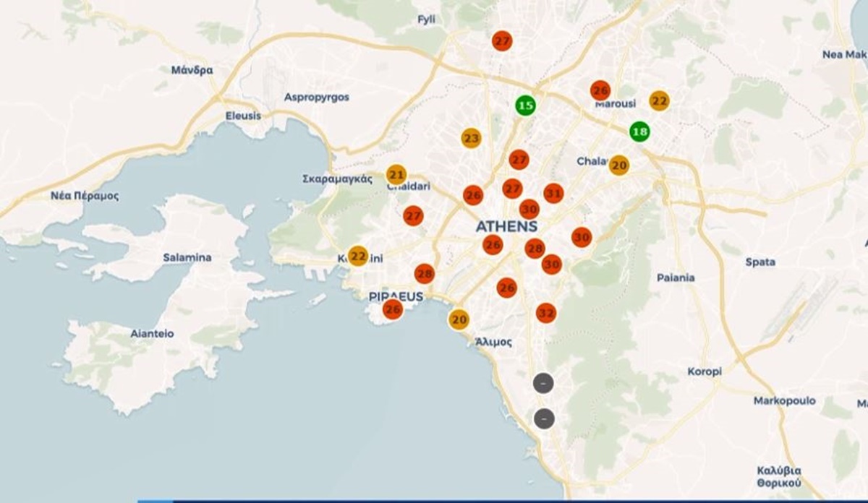868x503 pixels.
Task: Click the orange 20 marker beside Chalandri label
Action: pos(618,165)
